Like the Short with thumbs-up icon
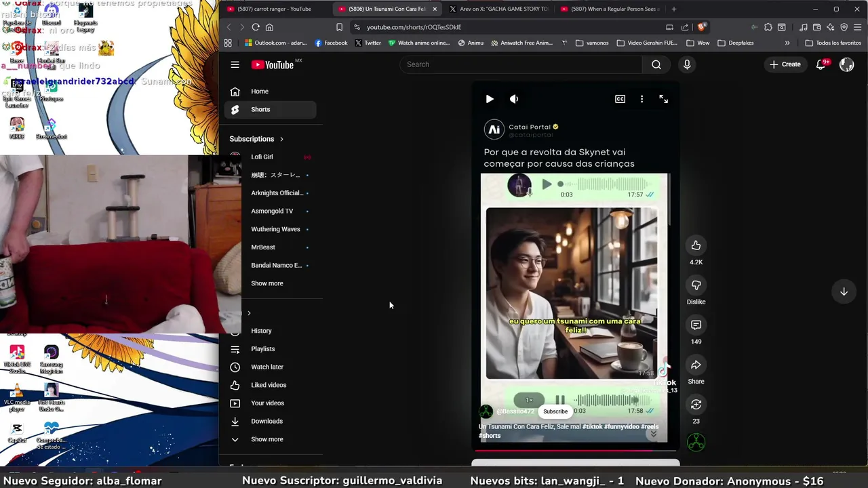The image size is (868, 488). (696, 245)
